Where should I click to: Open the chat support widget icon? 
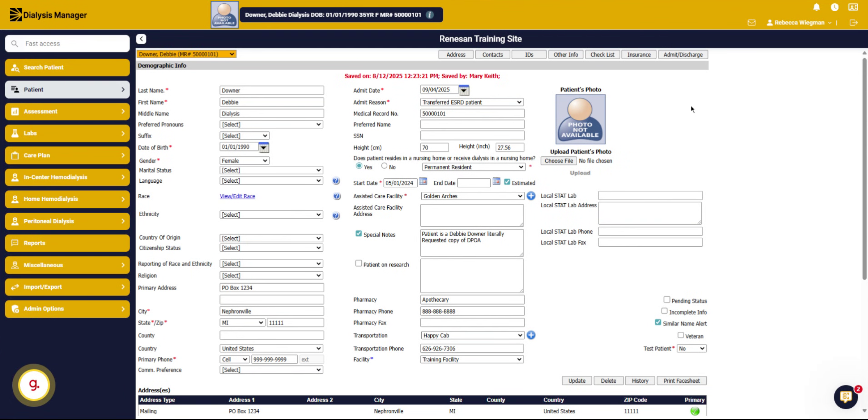click(846, 396)
